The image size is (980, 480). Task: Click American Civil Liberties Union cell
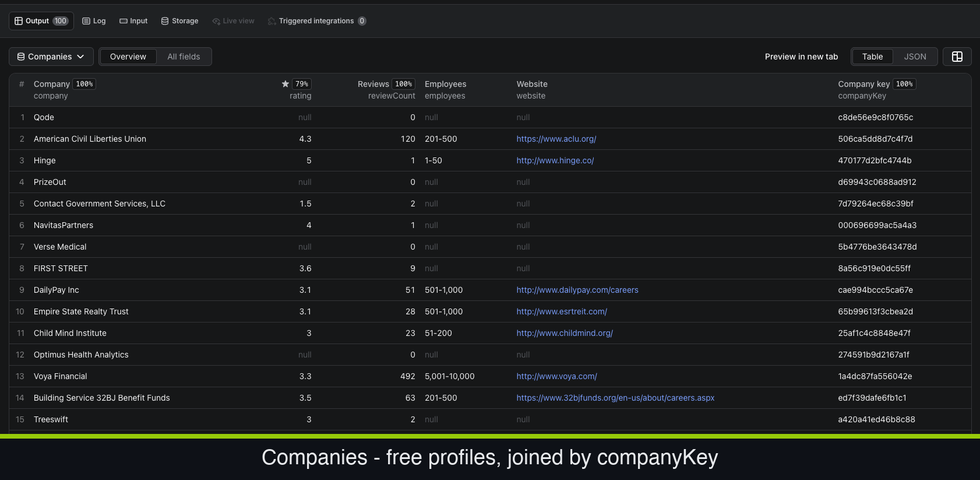pyautogui.click(x=90, y=139)
